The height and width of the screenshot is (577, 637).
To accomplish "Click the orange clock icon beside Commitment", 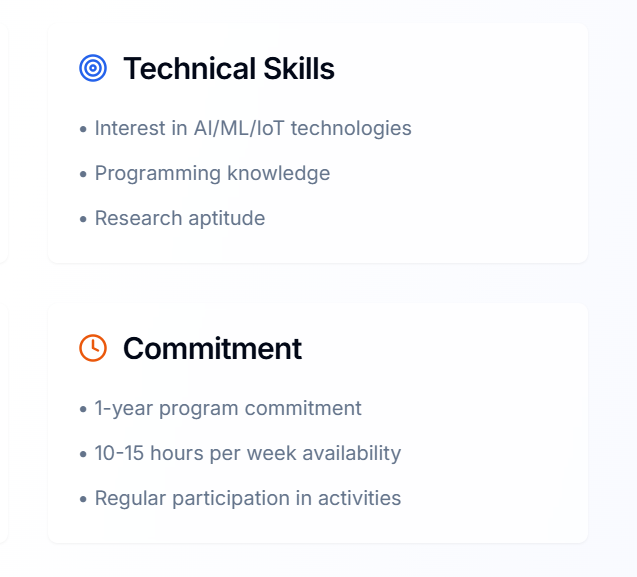I will pyautogui.click(x=93, y=348).
